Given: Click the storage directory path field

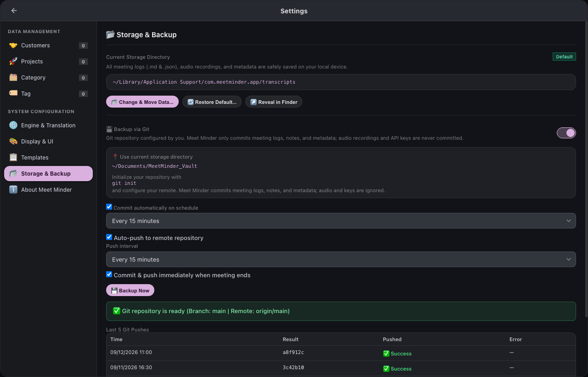Looking at the screenshot, I should coord(341,82).
